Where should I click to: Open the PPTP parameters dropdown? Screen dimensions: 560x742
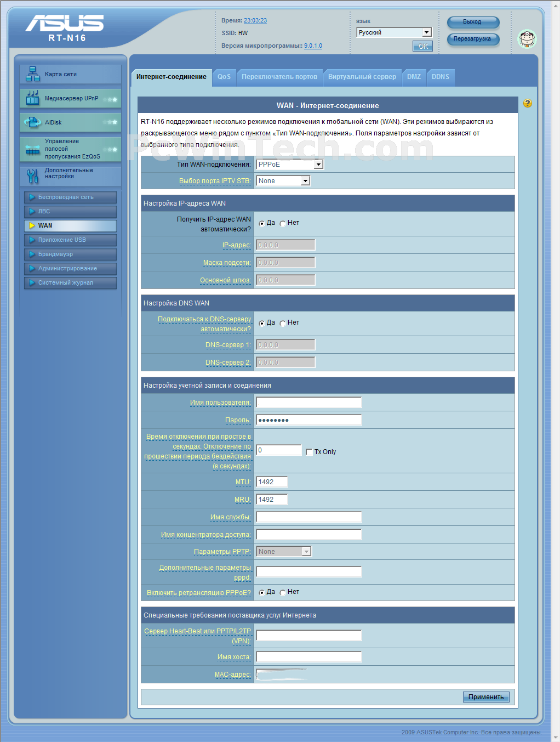(x=284, y=551)
